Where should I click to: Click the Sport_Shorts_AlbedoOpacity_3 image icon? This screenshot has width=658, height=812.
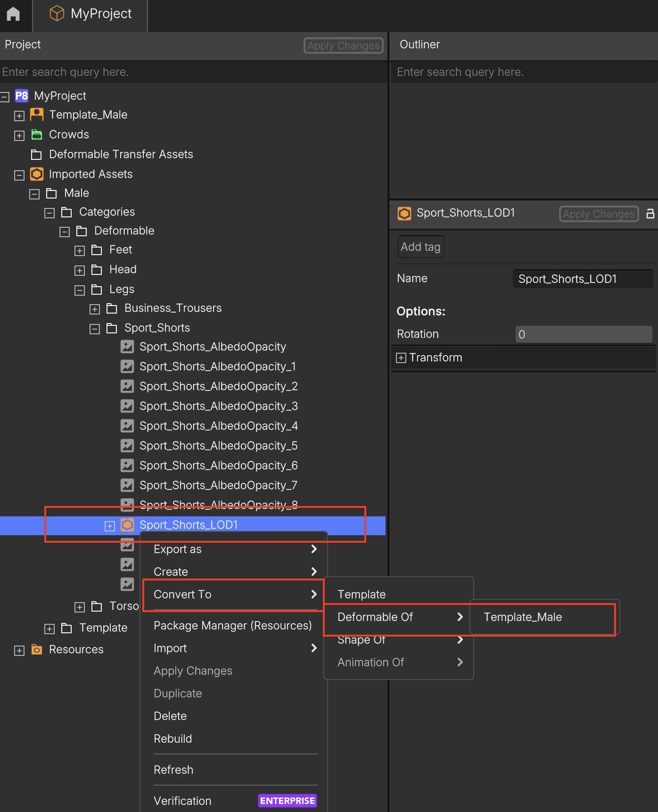pos(127,406)
